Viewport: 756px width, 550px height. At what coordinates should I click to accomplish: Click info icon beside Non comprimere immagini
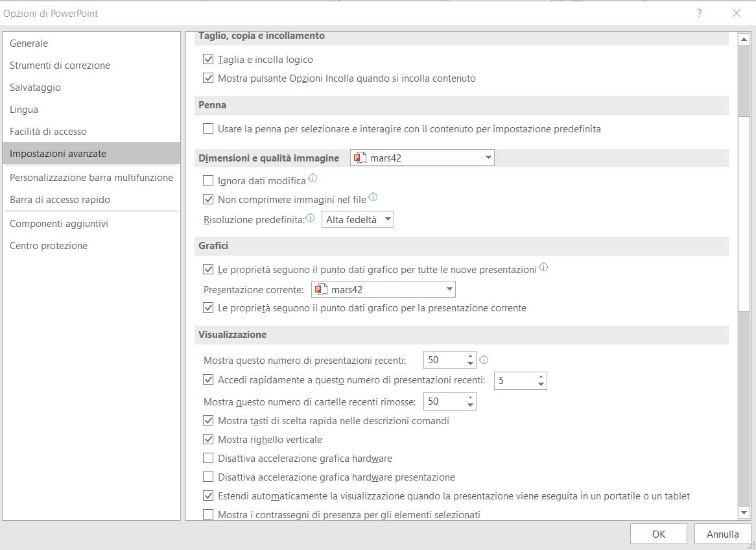[373, 197]
